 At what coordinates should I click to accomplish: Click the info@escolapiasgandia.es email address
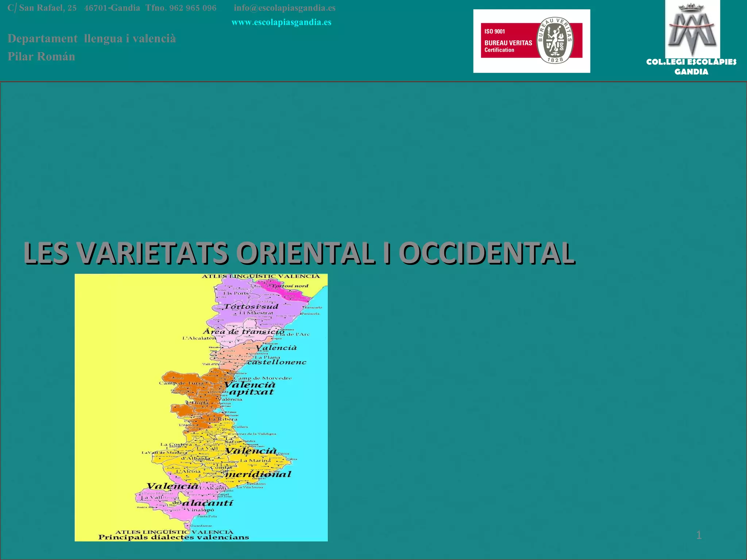pos(285,8)
